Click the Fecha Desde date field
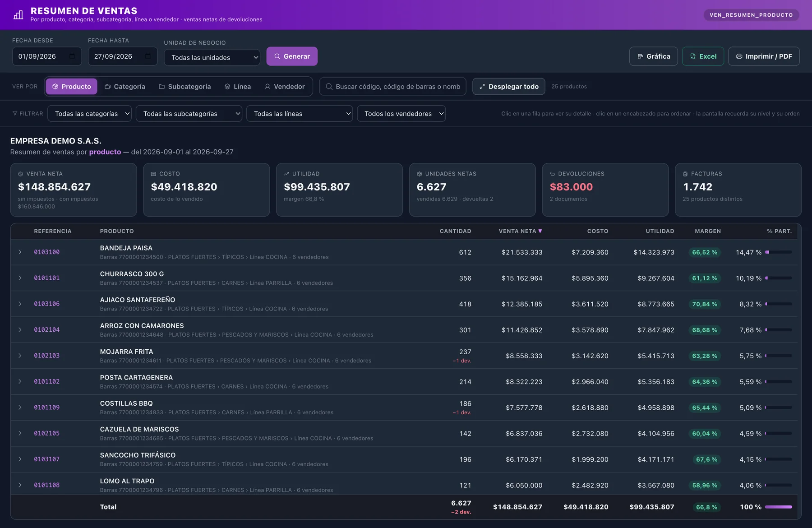The height and width of the screenshot is (528, 812). pos(47,56)
